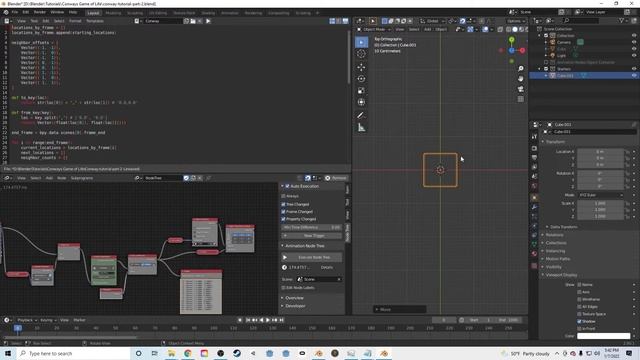Open the File menu
Image resolution: width=640 pixels, height=360 pixels.
[x=15, y=12]
